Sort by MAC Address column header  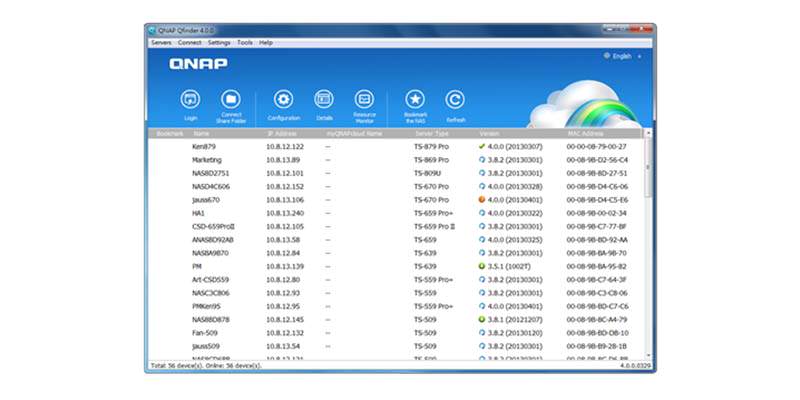coord(585,134)
